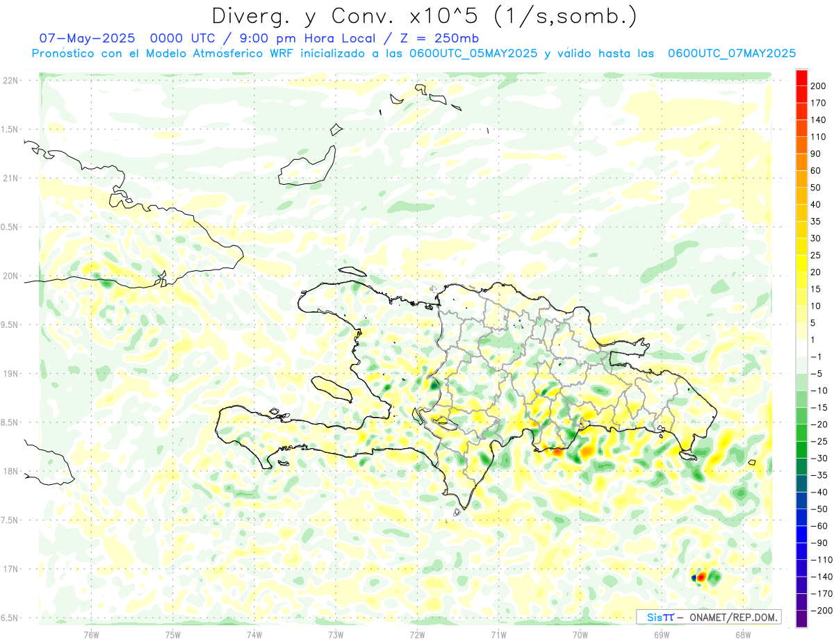Click the "69W" longitude label
Viewport: 834px width, 644px height.
[x=662, y=634]
